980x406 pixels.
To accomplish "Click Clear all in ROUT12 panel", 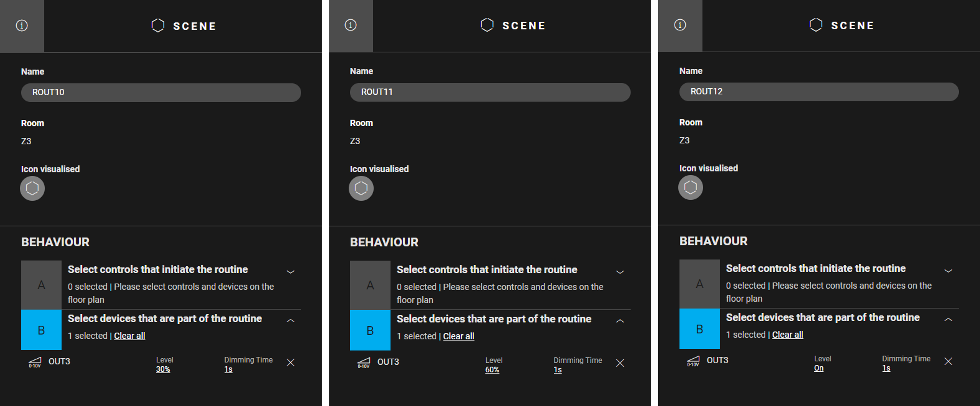I will 787,335.
